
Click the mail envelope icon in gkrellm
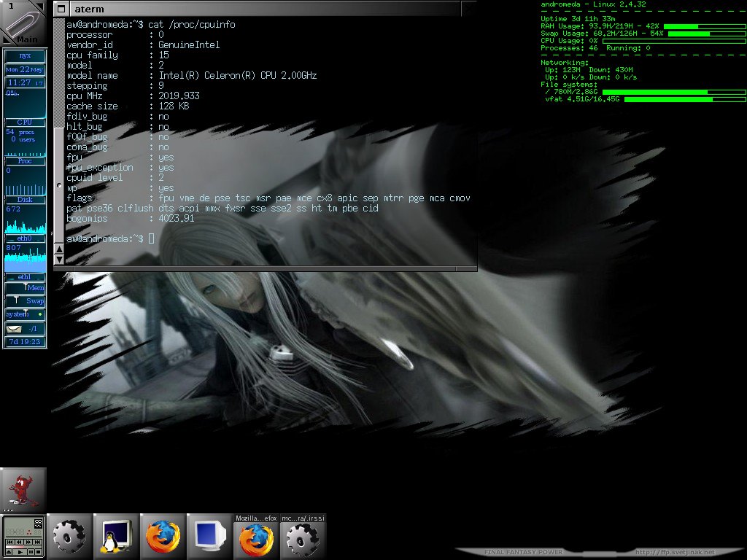tap(14, 329)
